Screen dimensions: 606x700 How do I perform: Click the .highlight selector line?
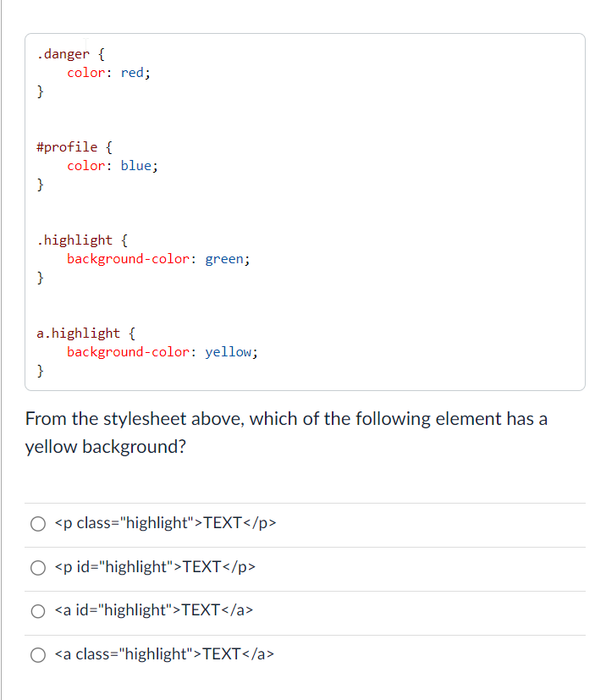tap(83, 240)
